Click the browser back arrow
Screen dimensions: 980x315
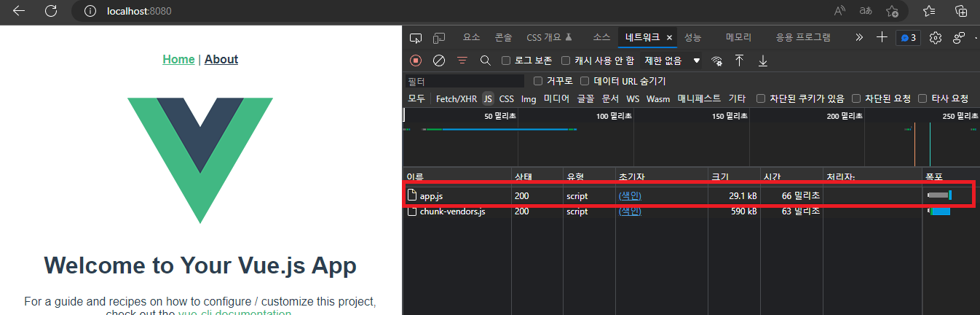click(x=19, y=11)
